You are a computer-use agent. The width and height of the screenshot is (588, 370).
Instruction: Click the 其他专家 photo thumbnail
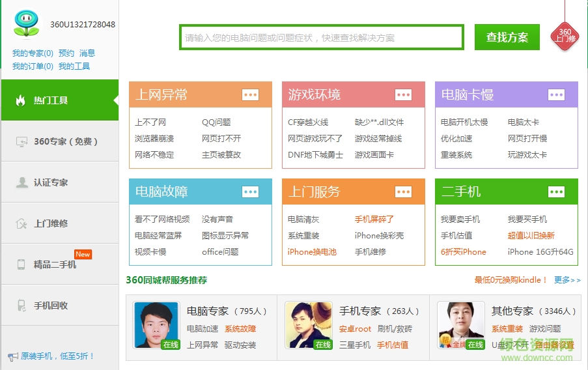tap(461, 325)
